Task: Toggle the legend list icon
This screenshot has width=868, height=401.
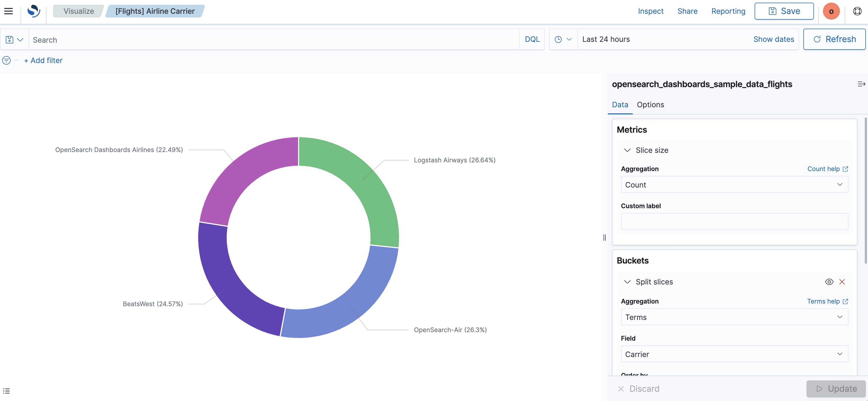Action: (6, 391)
